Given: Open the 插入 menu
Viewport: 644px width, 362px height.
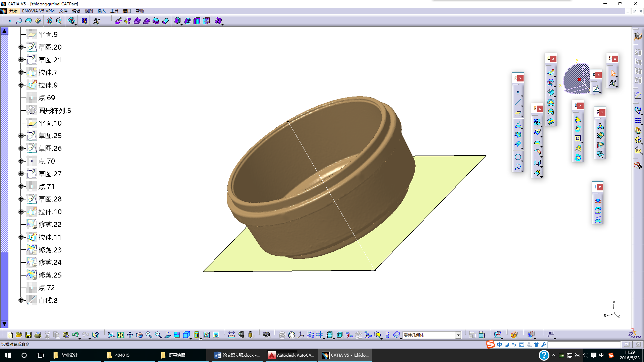Looking at the screenshot, I should point(101,11).
